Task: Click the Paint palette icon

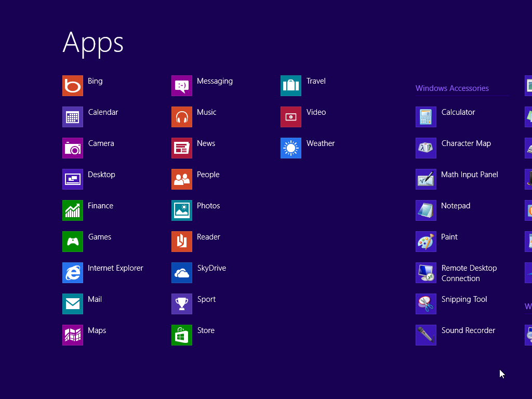Action: [x=426, y=242]
